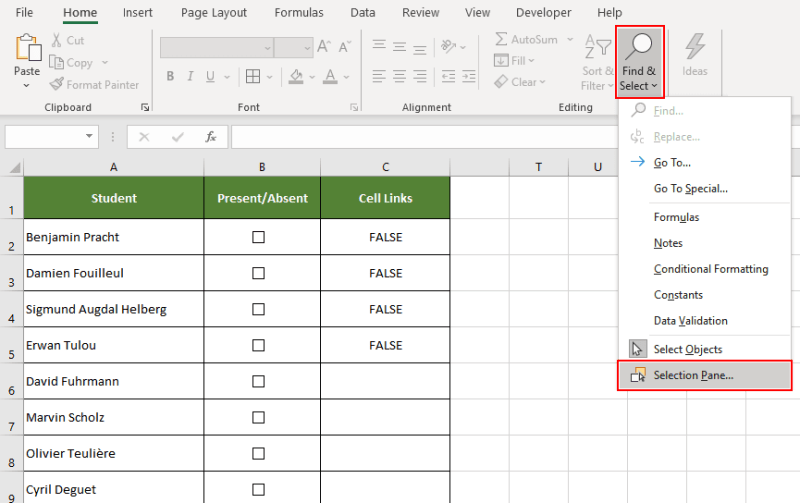Apply cell borders icon
The image size is (800, 503).
[x=253, y=77]
